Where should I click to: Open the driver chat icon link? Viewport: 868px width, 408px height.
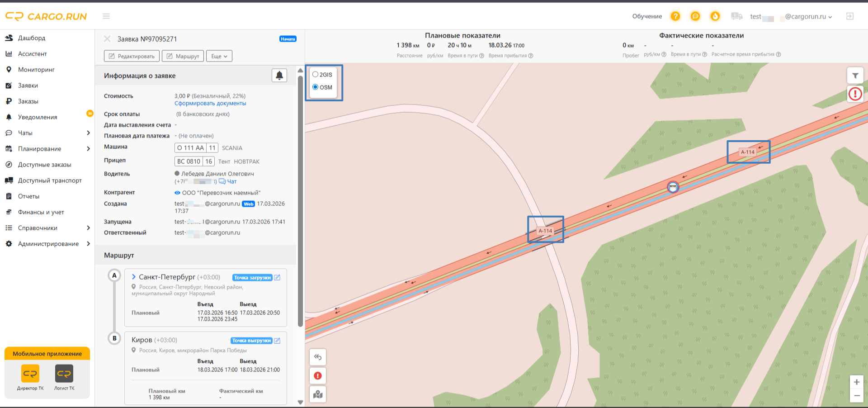(x=222, y=181)
